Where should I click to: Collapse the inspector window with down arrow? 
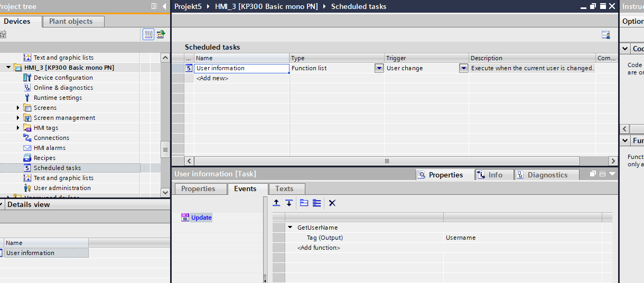click(612, 174)
